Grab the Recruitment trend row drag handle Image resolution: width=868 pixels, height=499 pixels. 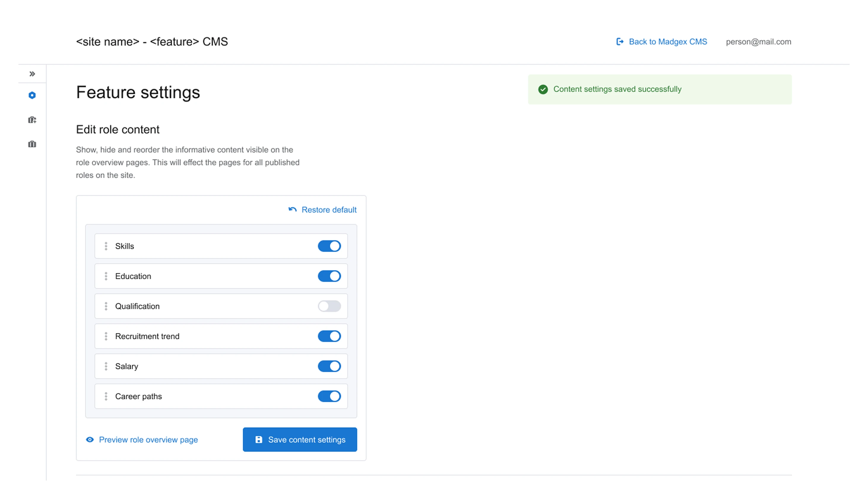pos(106,336)
